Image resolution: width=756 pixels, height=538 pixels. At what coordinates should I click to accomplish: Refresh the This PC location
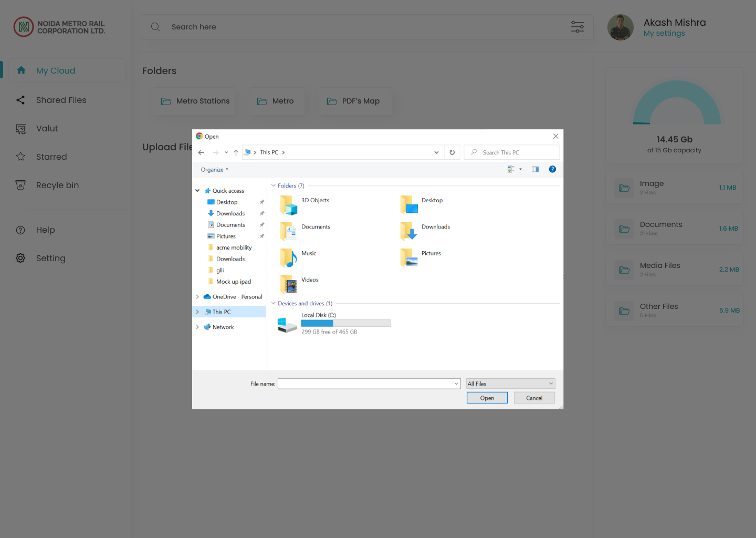pos(452,152)
